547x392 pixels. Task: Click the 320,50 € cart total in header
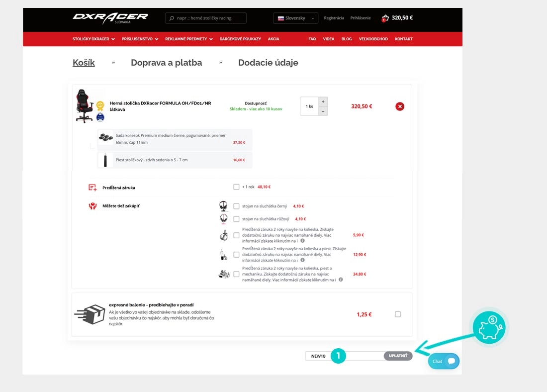click(402, 18)
